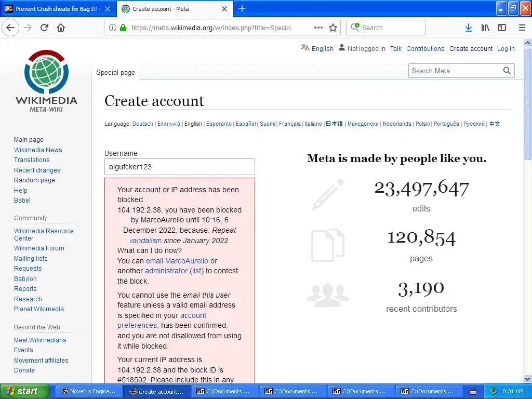Open Wikimedia Resource Center link
532x399 pixels.
(44, 234)
